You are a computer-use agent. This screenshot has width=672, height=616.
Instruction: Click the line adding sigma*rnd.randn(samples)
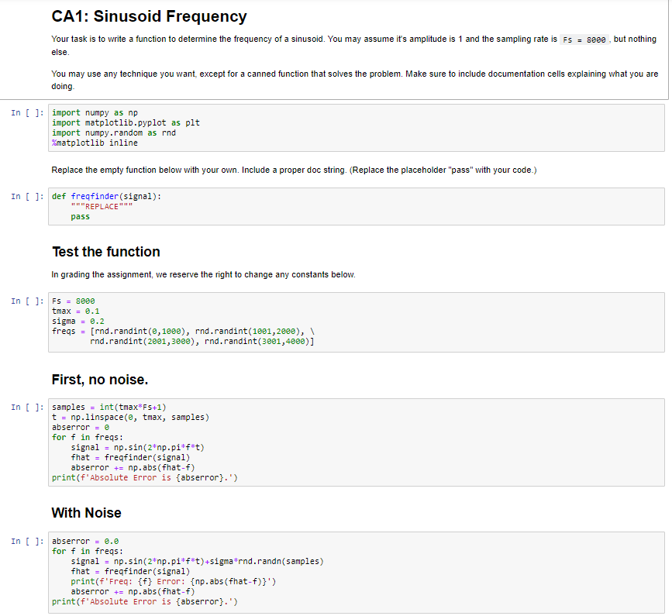coord(197,562)
